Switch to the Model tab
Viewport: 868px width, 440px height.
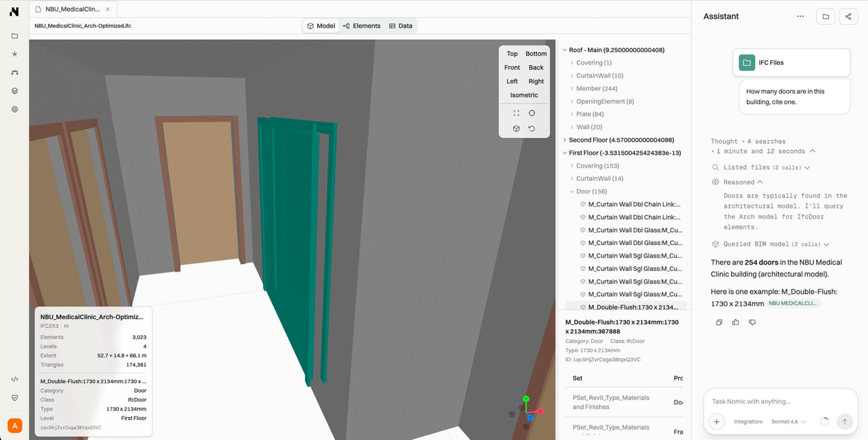click(x=321, y=26)
